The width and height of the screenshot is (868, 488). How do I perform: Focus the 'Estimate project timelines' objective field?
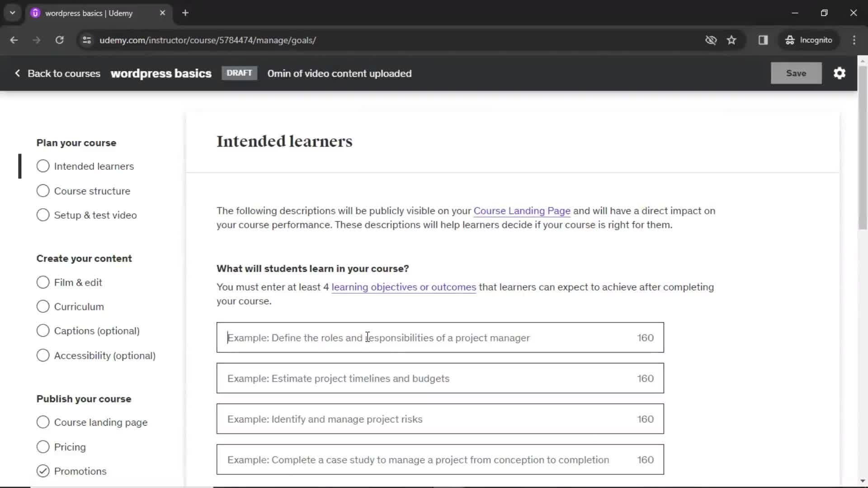[440, 378]
